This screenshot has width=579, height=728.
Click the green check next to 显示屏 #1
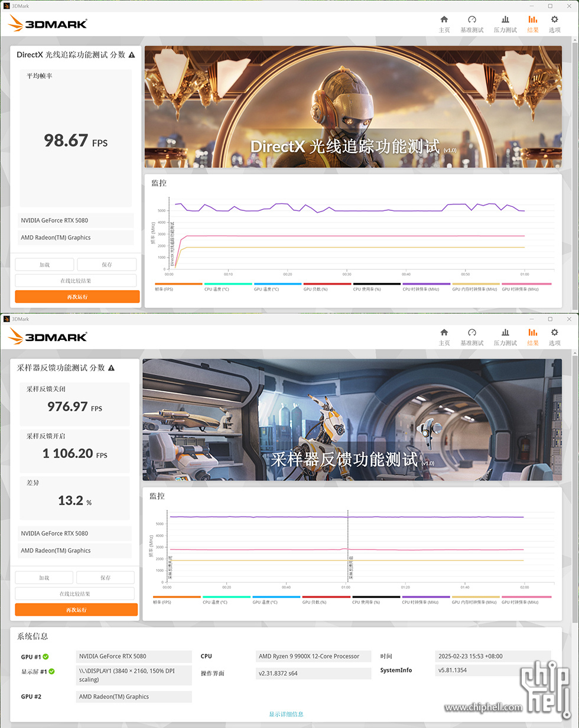(x=51, y=671)
